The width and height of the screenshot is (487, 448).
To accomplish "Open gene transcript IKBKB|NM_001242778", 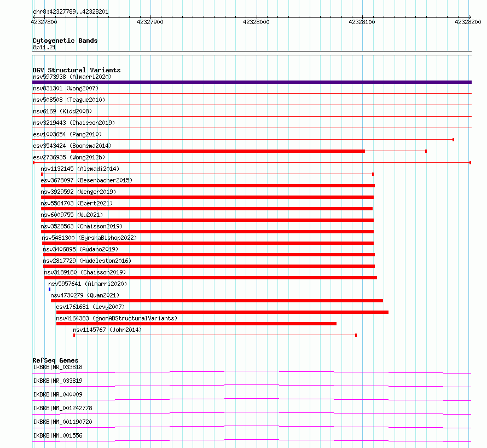I will click(63, 408).
